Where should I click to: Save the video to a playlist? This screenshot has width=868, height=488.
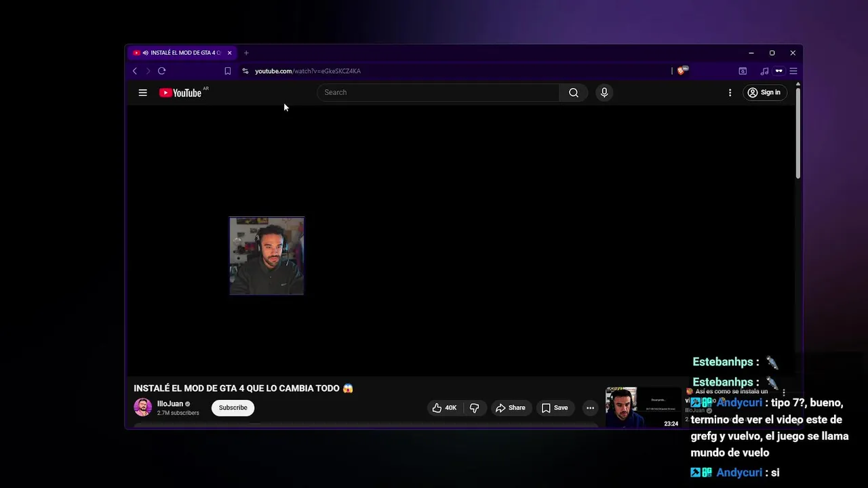554,408
